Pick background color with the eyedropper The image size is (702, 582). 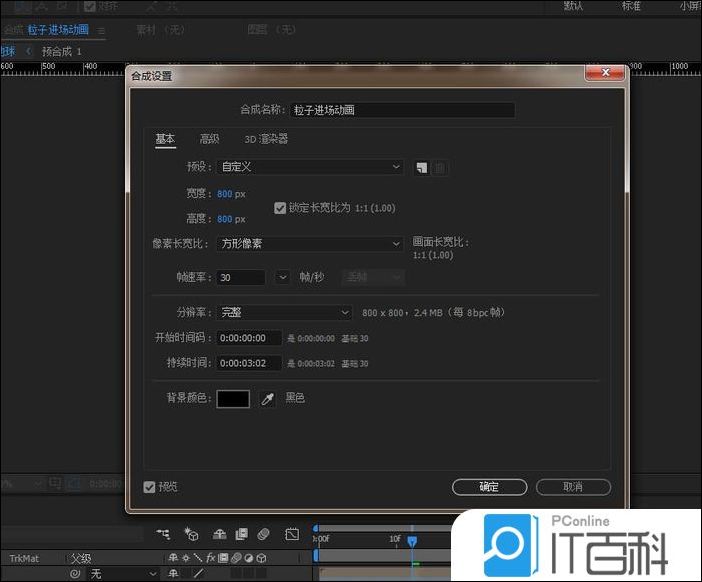click(267, 398)
